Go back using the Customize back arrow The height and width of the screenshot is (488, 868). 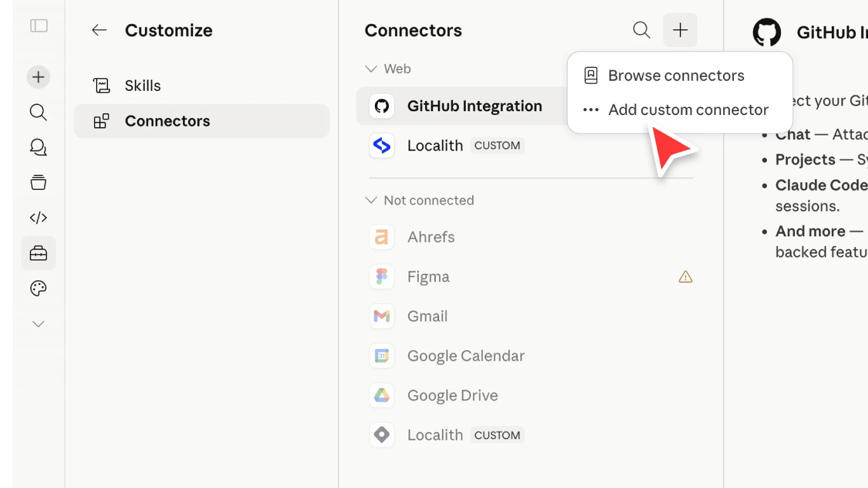[x=99, y=30]
